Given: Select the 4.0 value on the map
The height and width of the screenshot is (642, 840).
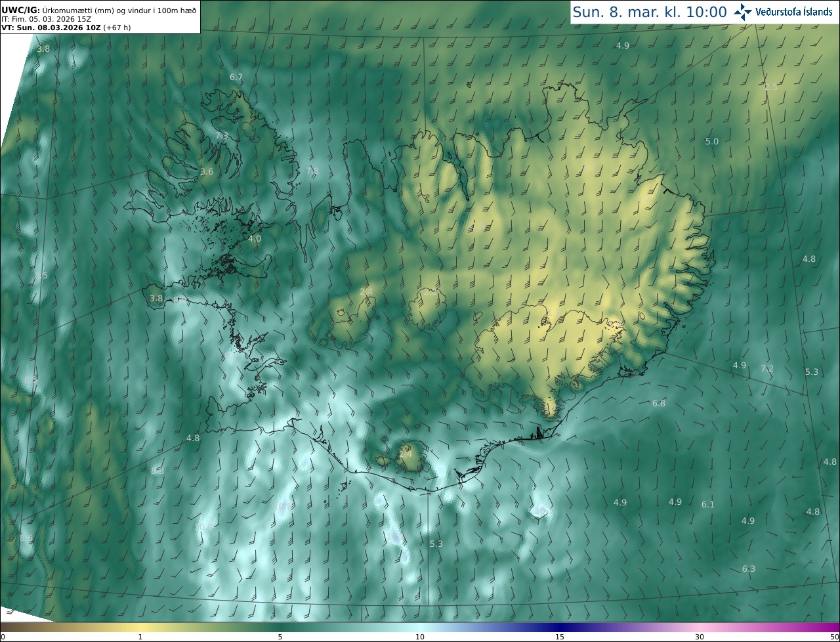Looking at the screenshot, I should pos(255,238).
